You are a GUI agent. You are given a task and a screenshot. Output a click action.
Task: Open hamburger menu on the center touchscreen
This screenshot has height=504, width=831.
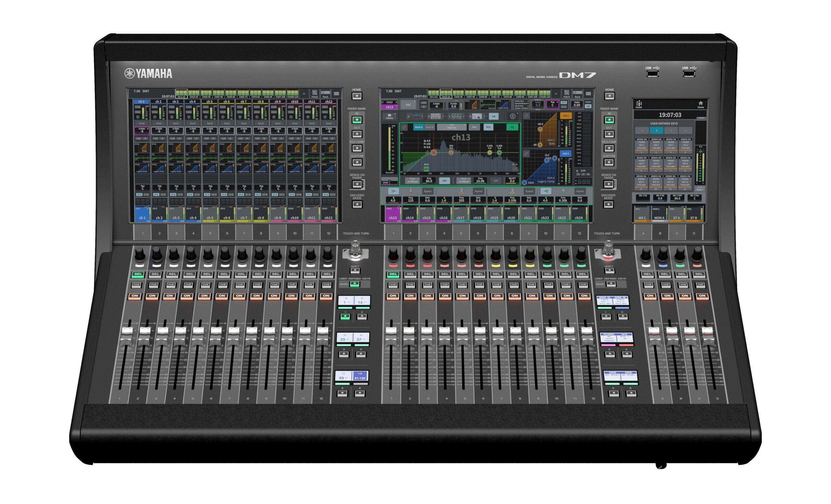[x=589, y=94]
